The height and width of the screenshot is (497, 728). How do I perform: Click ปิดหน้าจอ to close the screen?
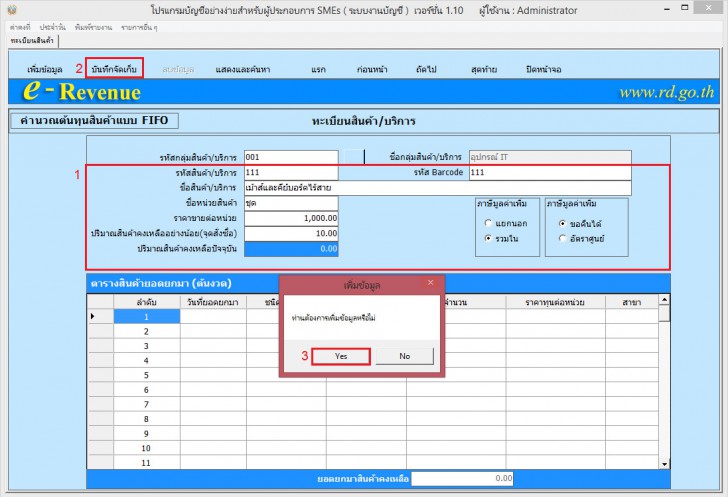[543, 69]
